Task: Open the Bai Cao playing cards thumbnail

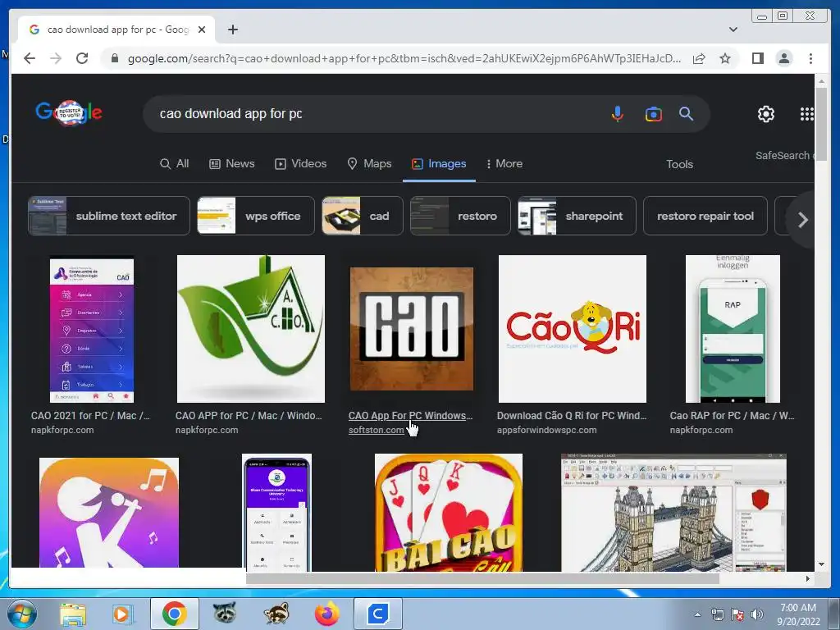Action: coord(449,513)
